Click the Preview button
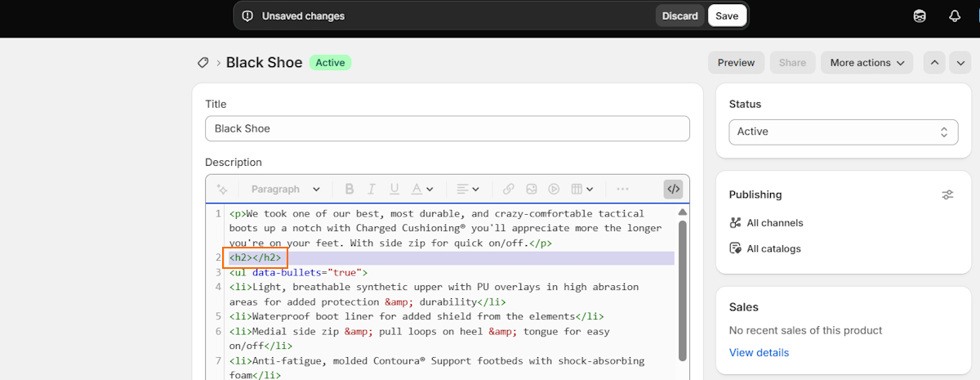The image size is (980, 380). click(737, 63)
